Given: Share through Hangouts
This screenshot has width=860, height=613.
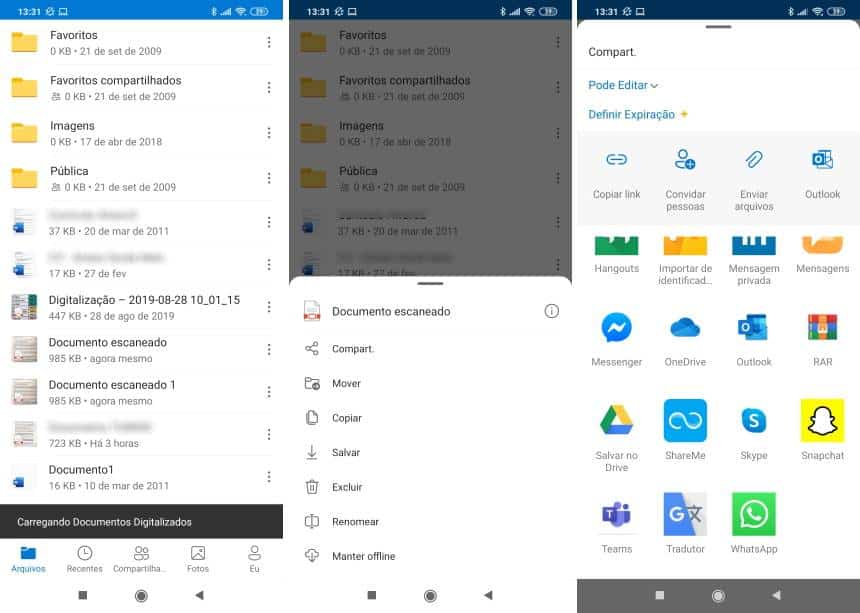Looking at the screenshot, I should coord(616,255).
